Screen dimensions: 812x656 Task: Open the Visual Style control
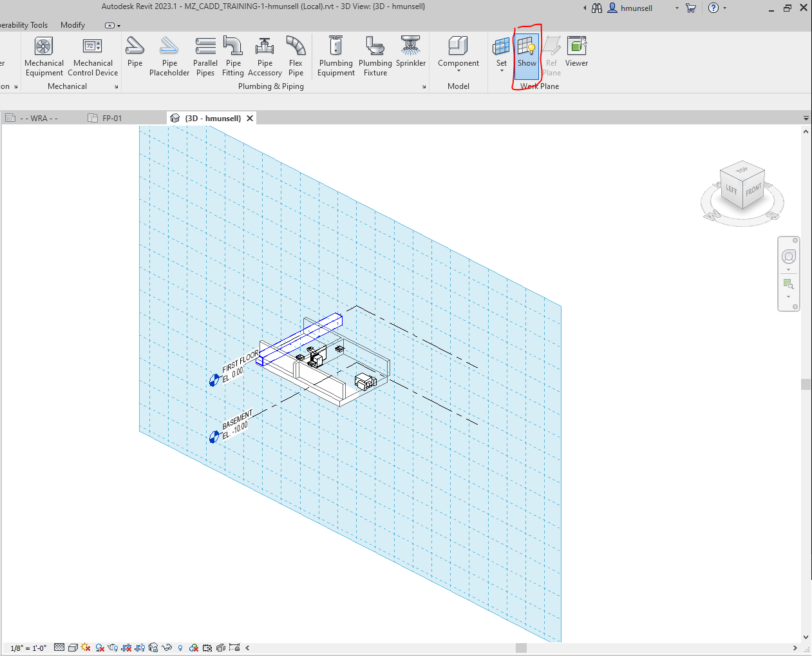[73, 648]
